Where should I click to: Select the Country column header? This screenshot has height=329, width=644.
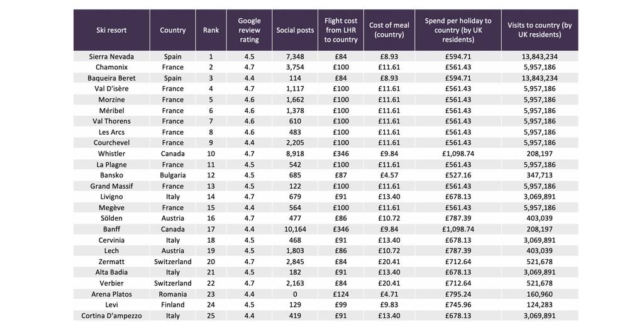[172, 30]
